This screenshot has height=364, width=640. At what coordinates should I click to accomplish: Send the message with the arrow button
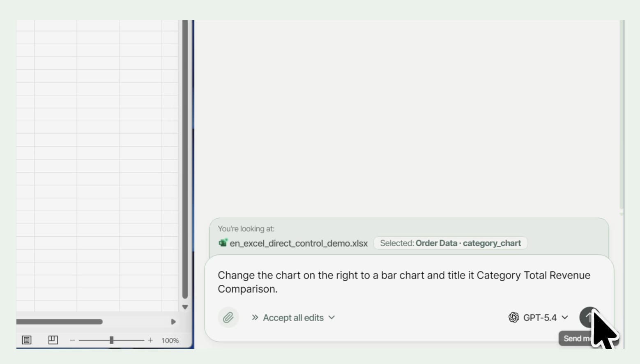[x=589, y=317]
